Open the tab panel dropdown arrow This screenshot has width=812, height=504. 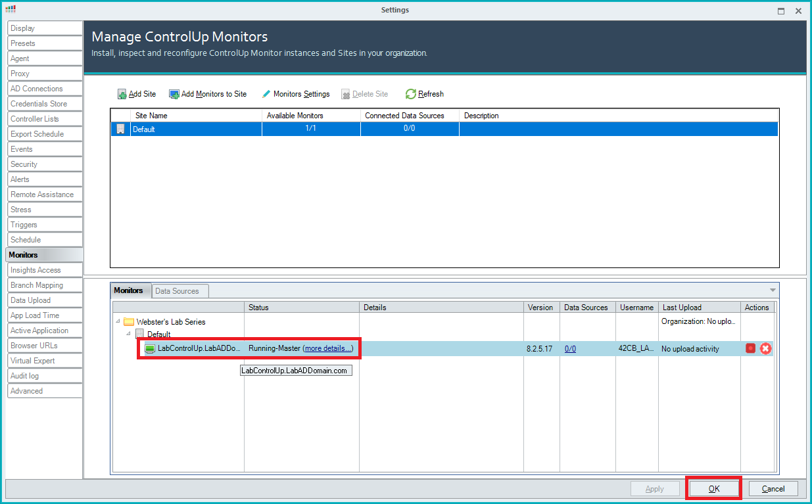[x=773, y=290]
